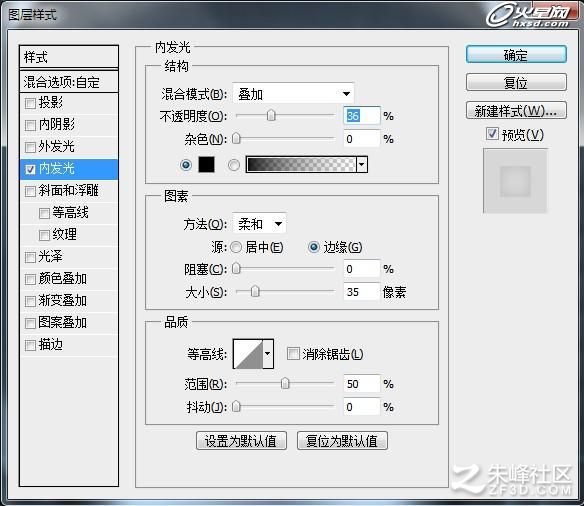Open the gradient picker arrow
This screenshot has height=506, width=584.
point(362,164)
